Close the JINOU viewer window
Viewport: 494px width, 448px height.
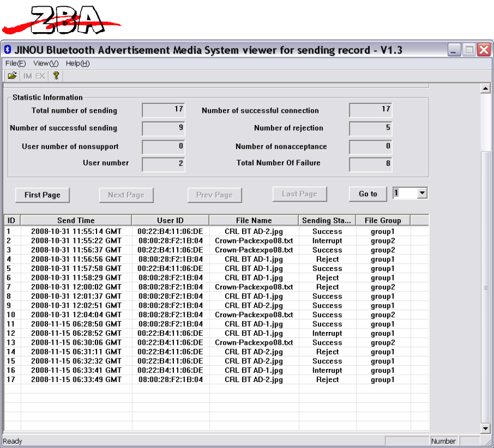(484, 50)
